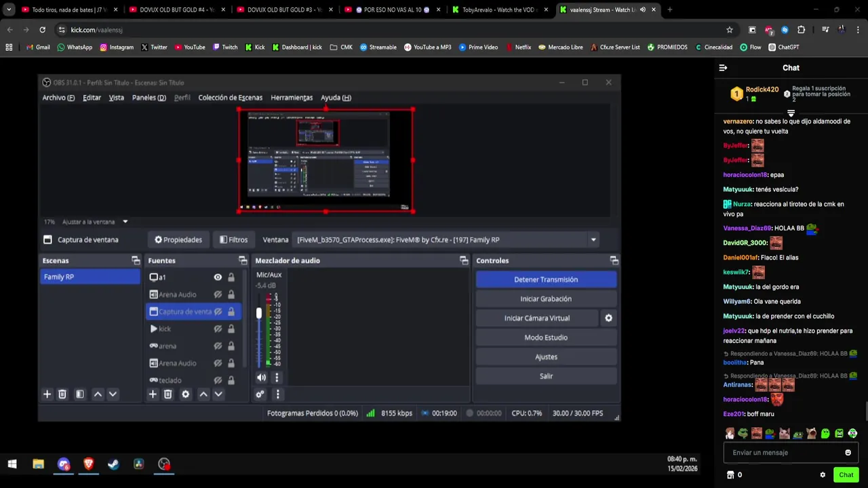Pop out the Escenas dock panel icon
868x488 pixels.
136,260
